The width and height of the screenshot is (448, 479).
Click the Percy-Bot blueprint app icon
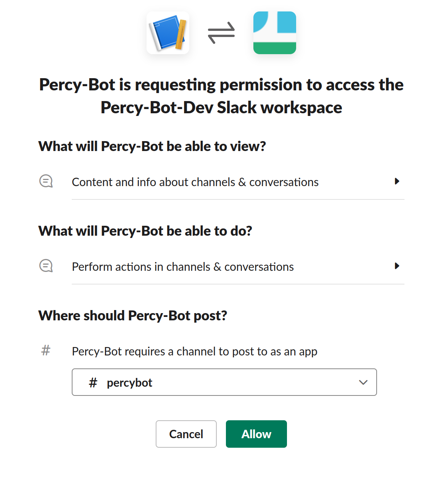(x=168, y=33)
